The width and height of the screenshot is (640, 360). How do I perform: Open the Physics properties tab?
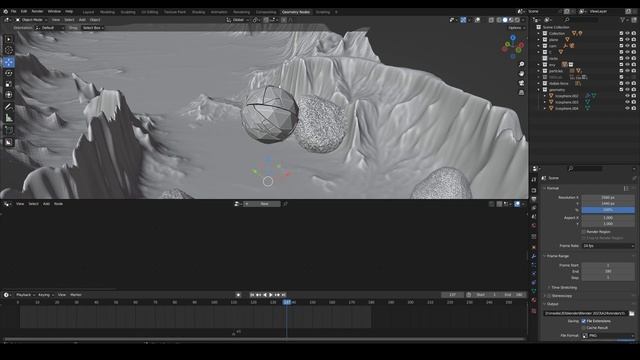[x=534, y=273]
